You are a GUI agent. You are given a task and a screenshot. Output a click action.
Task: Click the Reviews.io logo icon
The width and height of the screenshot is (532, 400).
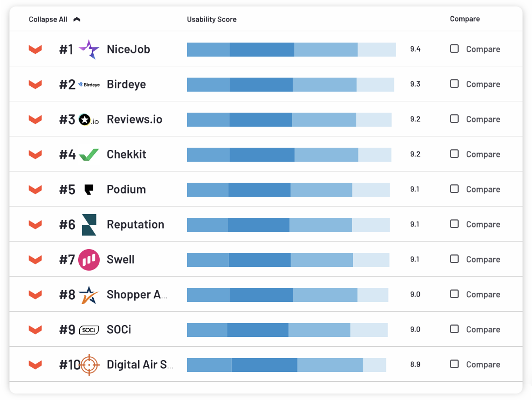89,120
